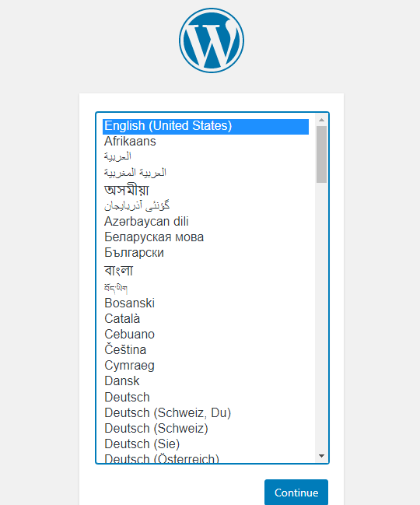Viewport: 420px width, 505px height.
Task: Choose Deutsch (Schweiz) option
Action: coord(205,429)
